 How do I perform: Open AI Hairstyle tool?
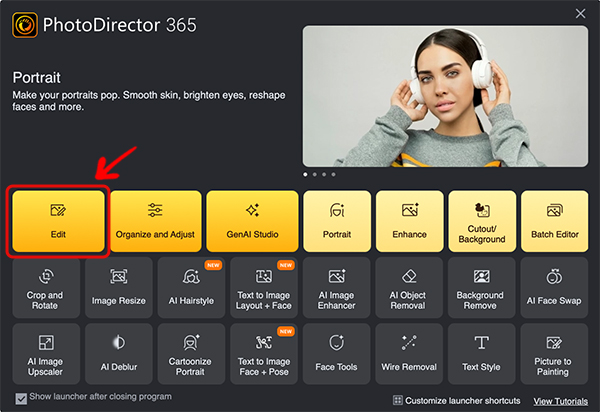coord(191,288)
